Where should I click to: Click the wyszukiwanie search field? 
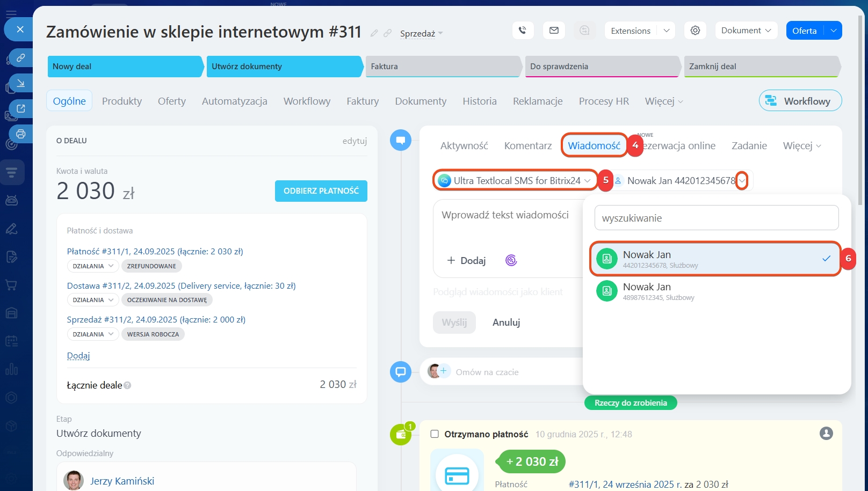click(x=716, y=218)
